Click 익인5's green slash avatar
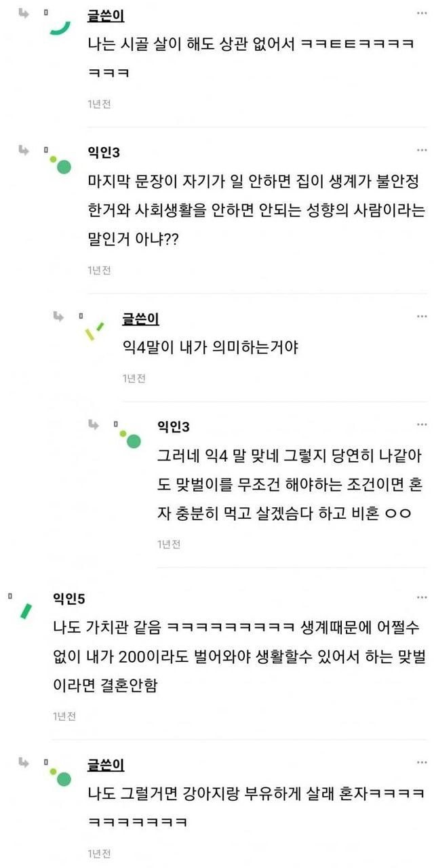 pyautogui.click(x=27, y=609)
